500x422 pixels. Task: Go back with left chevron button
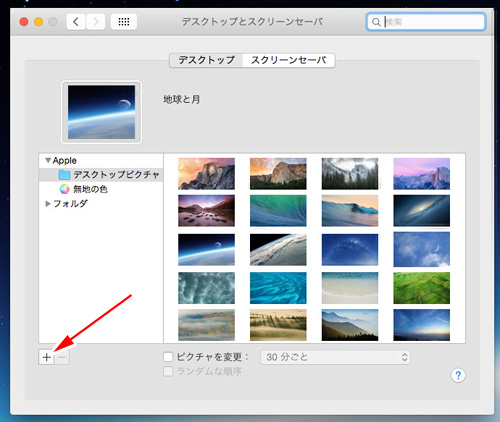(x=76, y=22)
